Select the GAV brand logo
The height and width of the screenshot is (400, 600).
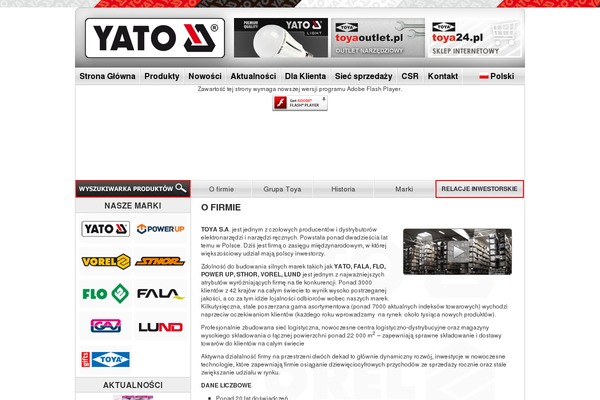coord(106,326)
